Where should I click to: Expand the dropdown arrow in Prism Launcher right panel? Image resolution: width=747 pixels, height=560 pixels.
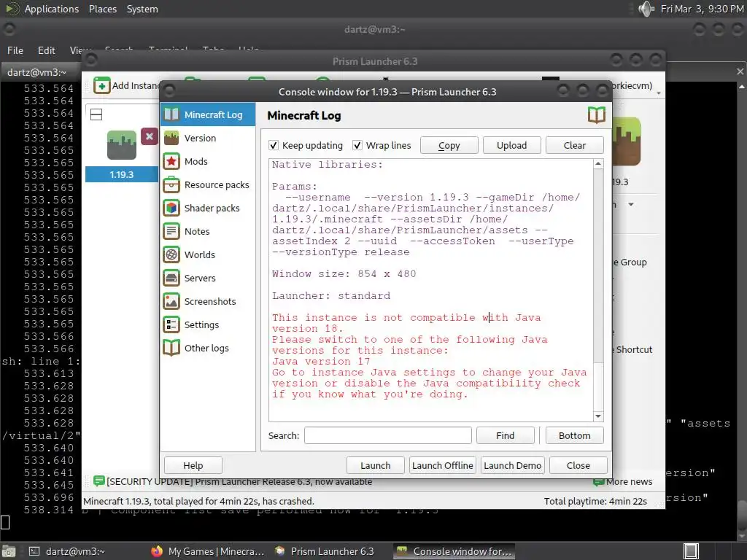[631, 205]
